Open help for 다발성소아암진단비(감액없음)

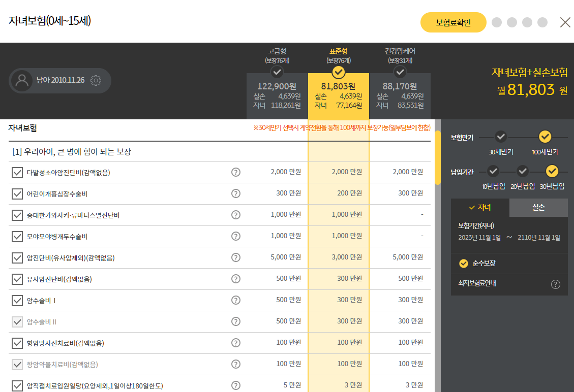click(236, 172)
